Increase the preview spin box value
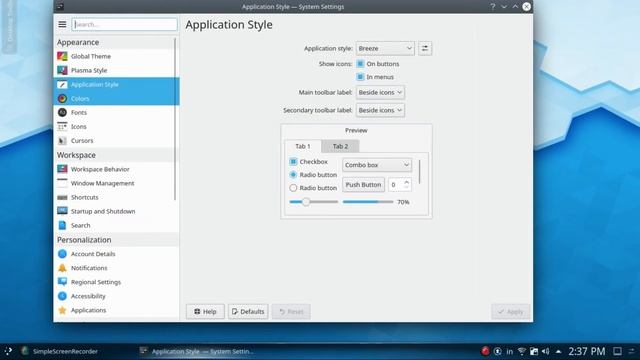The image size is (640, 360). click(x=406, y=182)
